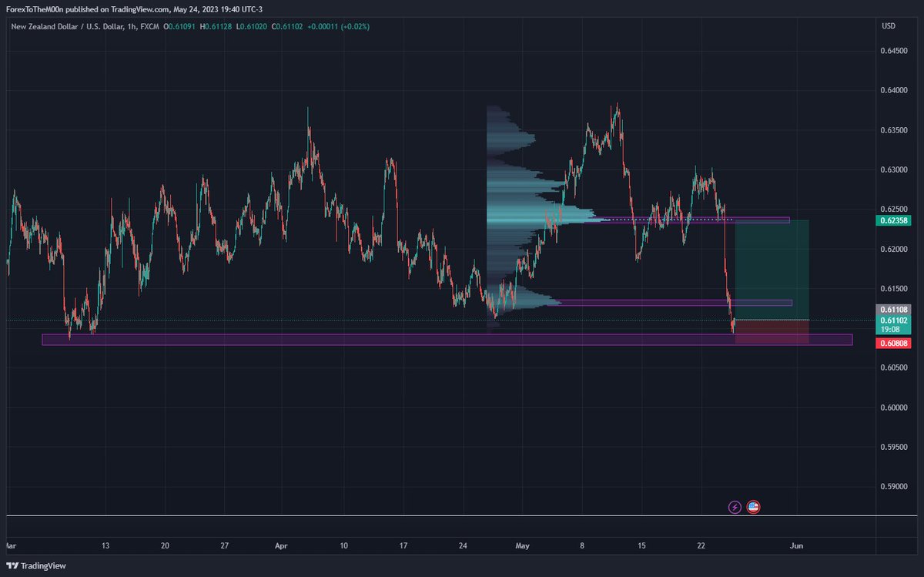This screenshot has width=924, height=577.
Task: Click the +0.00011 (+0.02%) change value
Action: coord(339,26)
